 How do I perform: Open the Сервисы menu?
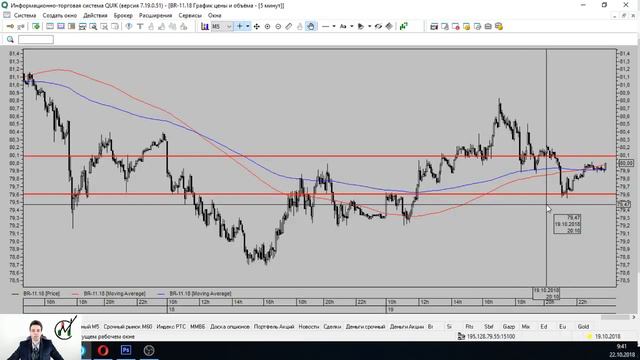(190, 16)
